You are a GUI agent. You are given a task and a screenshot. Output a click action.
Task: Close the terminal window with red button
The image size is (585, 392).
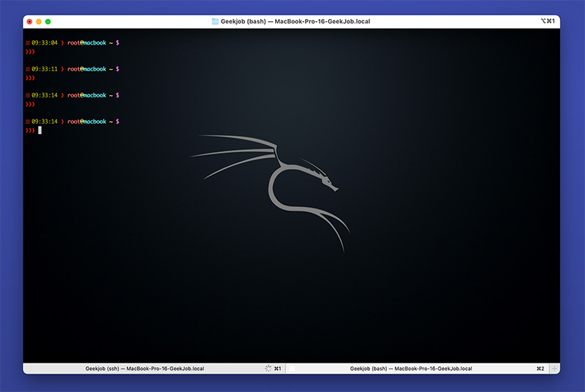point(29,22)
